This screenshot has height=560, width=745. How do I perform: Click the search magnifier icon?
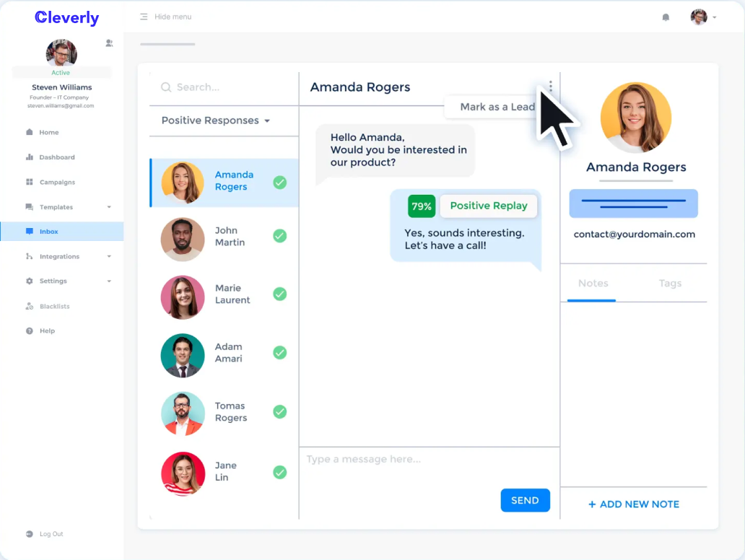tap(166, 87)
